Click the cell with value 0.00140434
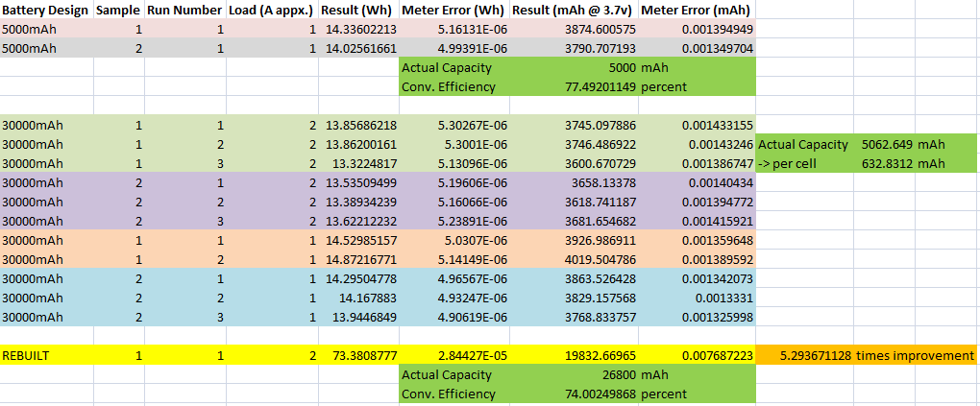Screen dimensions: 980x406 (x=697, y=182)
